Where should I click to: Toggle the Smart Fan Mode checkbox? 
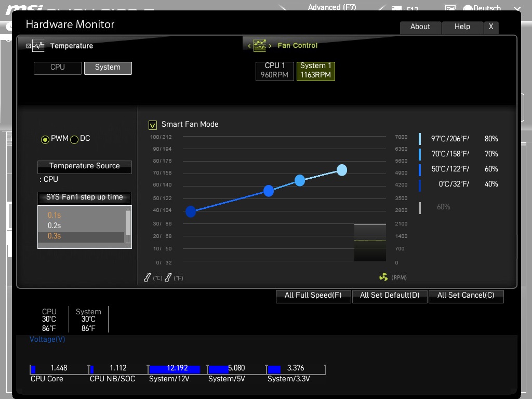click(153, 125)
